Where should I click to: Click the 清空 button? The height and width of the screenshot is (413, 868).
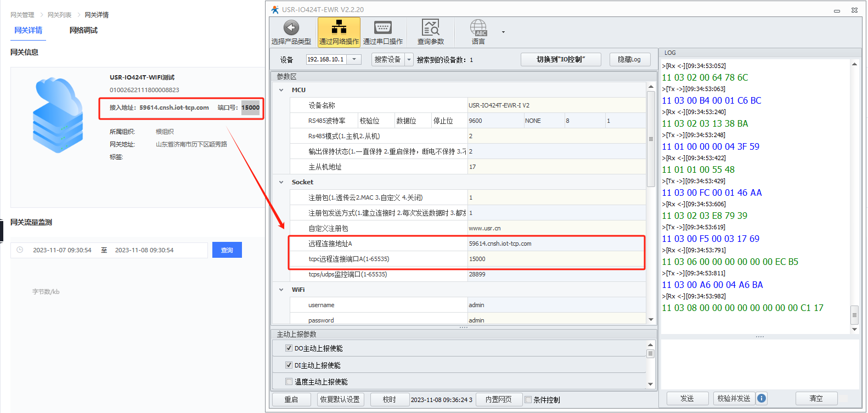816,398
